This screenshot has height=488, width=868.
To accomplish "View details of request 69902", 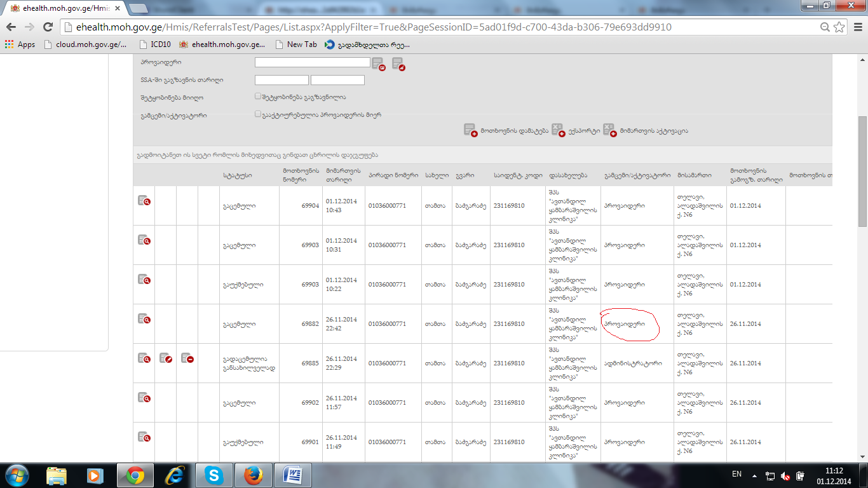I will tap(144, 398).
